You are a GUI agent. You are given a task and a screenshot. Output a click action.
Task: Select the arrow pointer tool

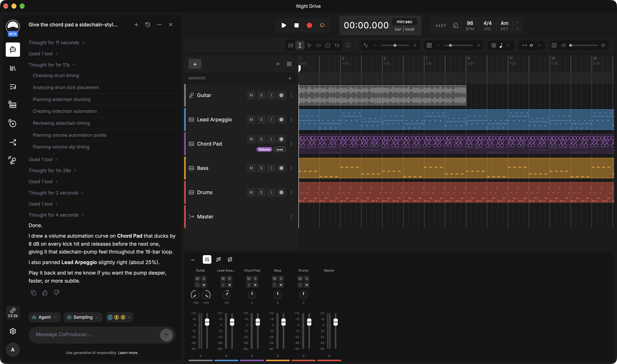pyautogui.click(x=309, y=45)
